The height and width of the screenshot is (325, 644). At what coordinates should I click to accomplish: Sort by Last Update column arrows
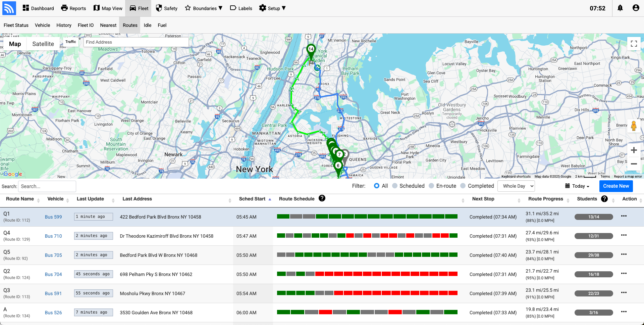point(113,200)
